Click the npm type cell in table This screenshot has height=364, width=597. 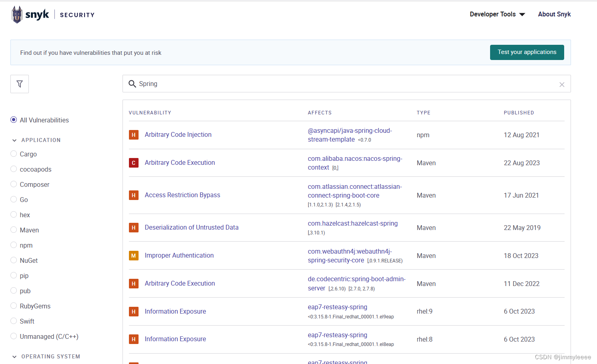click(x=423, y=135)
